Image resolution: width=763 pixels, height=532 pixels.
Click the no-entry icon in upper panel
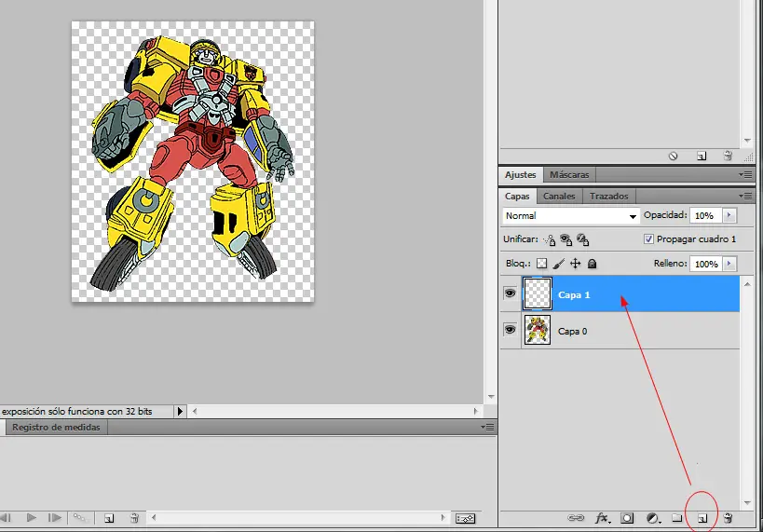(x=673, y=157)
